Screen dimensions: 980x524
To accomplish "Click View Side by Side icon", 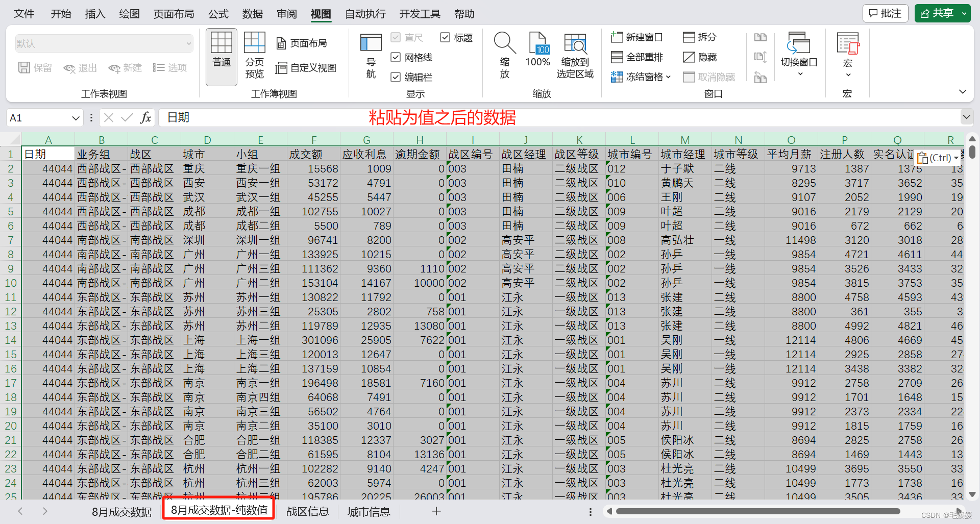I will tap(761, 37).
